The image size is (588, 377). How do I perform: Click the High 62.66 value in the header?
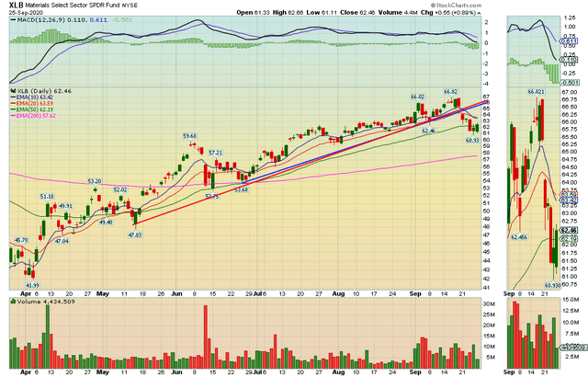click(288, 12)
